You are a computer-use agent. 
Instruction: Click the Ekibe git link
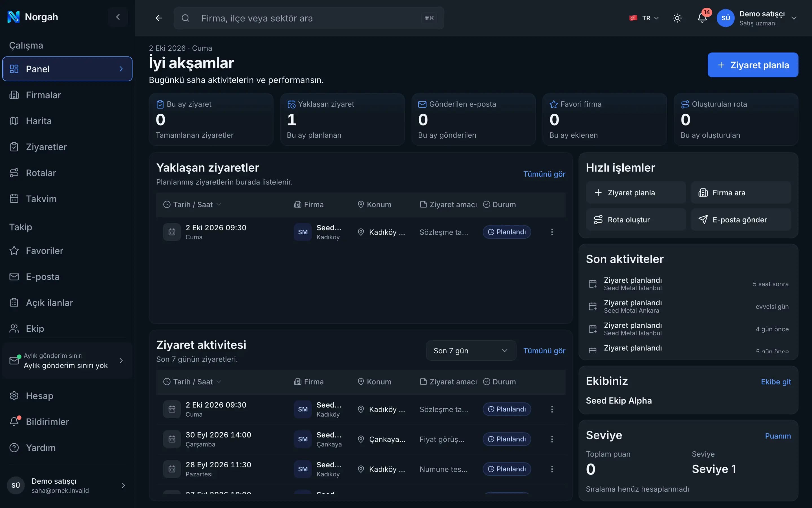[x=776, y=382]
